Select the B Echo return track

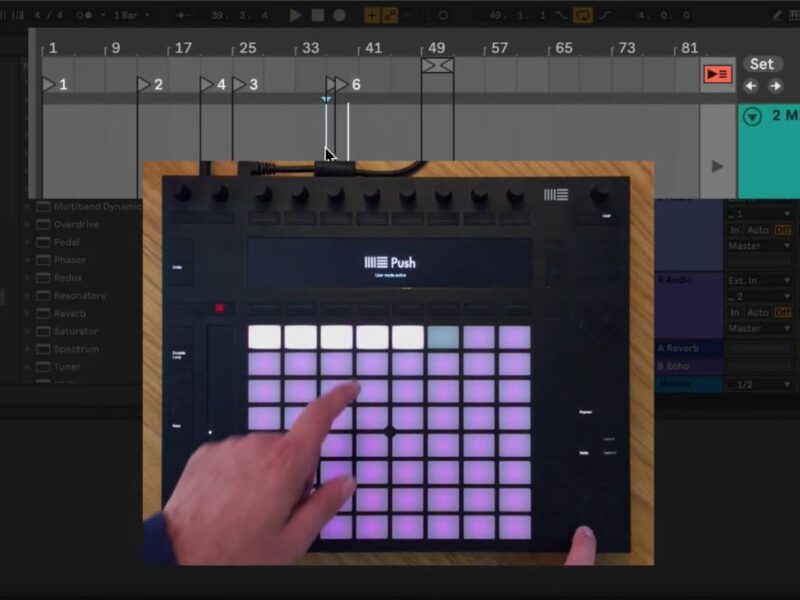pyautogui.click(x=689, y=366)
